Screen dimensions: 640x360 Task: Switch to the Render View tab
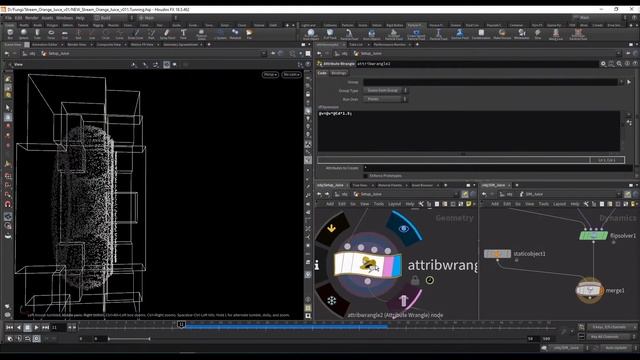(x=77, y=44)
